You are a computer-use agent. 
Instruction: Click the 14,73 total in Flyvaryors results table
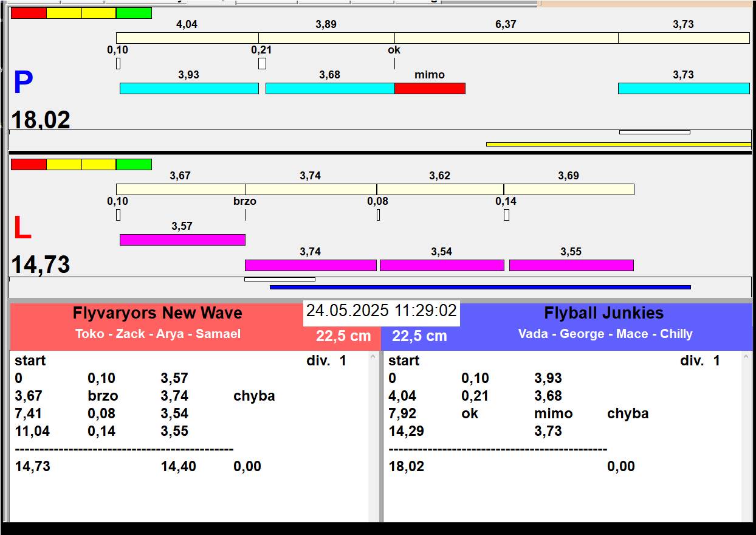32,466
